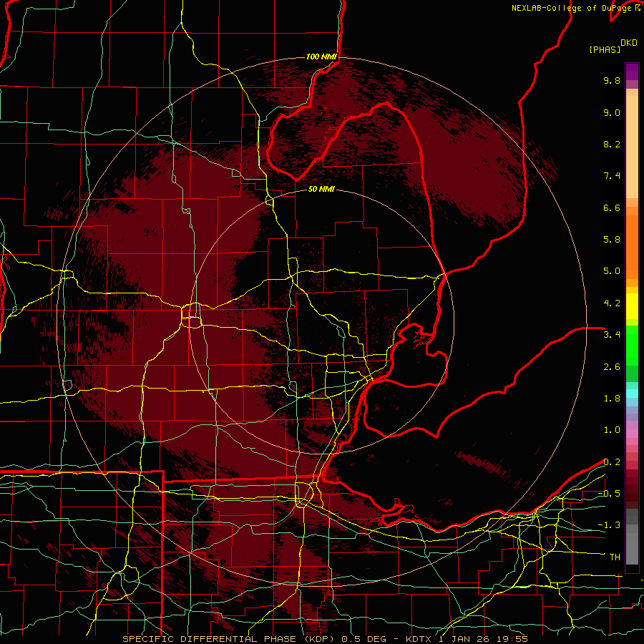The width and height of the screenshot is (644, 644).
Task: Click the -1.3 scale value
Action: pos(609,525)
